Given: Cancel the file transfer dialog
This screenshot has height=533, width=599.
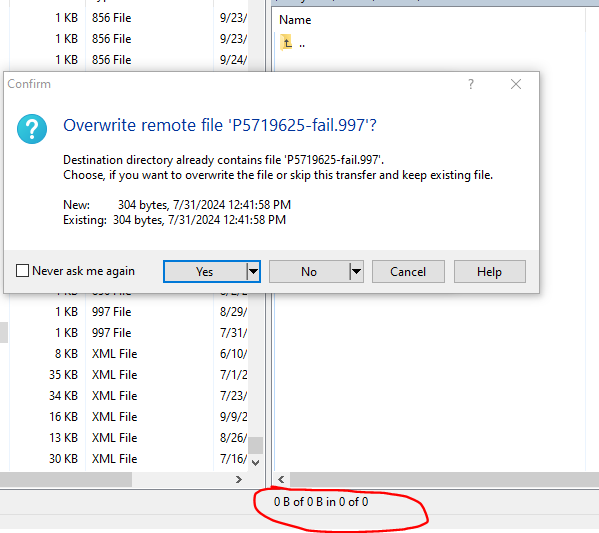Looking at the screenshot, I should tap(408, 272).
